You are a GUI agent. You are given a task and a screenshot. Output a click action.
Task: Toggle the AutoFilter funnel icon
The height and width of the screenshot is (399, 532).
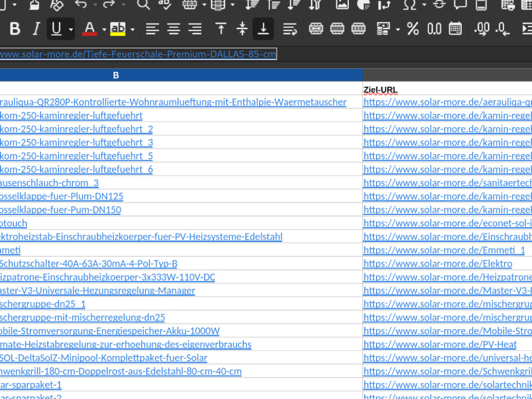[315, 5]
